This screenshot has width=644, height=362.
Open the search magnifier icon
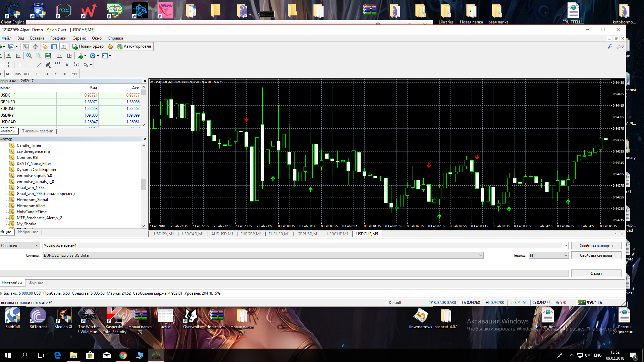pyautogui.click(x=610, y=47)
